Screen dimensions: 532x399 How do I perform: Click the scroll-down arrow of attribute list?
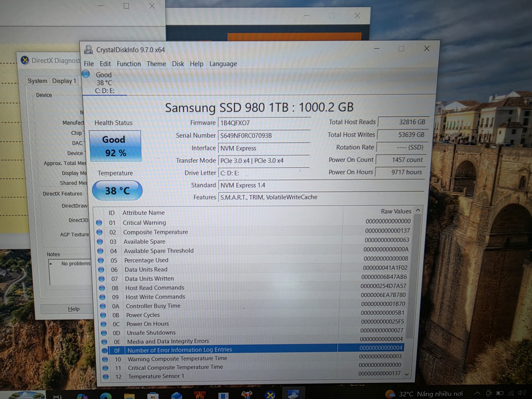(407, 374)
